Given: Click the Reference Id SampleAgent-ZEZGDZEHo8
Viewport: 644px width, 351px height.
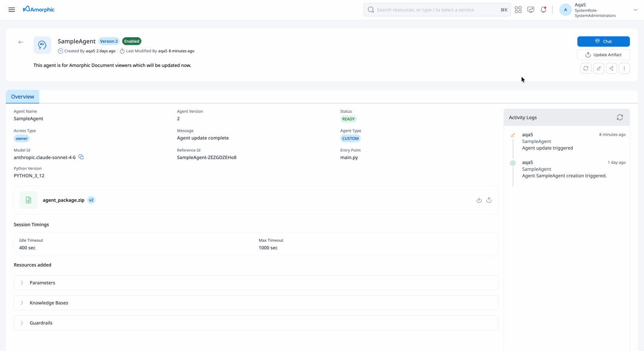Looking at the screenshot, I should (207, 158).
